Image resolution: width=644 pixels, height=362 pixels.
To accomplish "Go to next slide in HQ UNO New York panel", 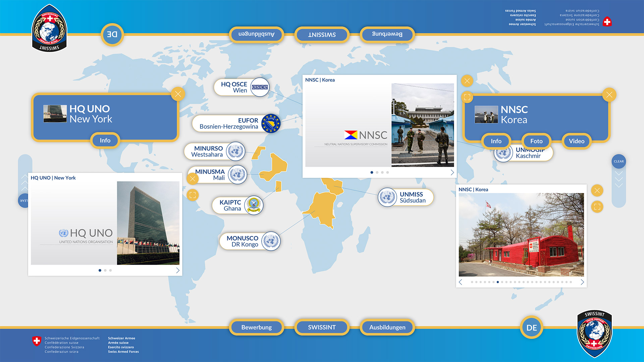I will tap(178, 270).
